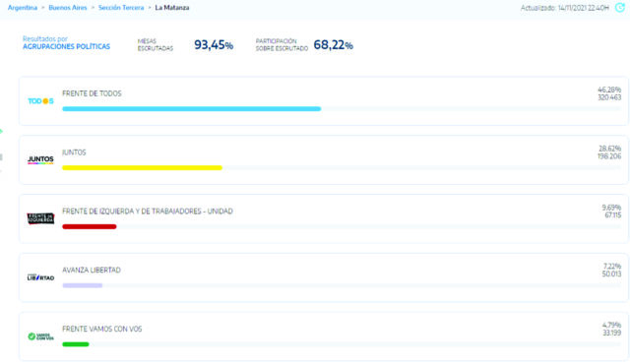Image resolution: width=630 pixels, height=364 pixels.
Task: Click the Actualizado 14/11/2021 timestamp
Action: [x=565, y=8]
